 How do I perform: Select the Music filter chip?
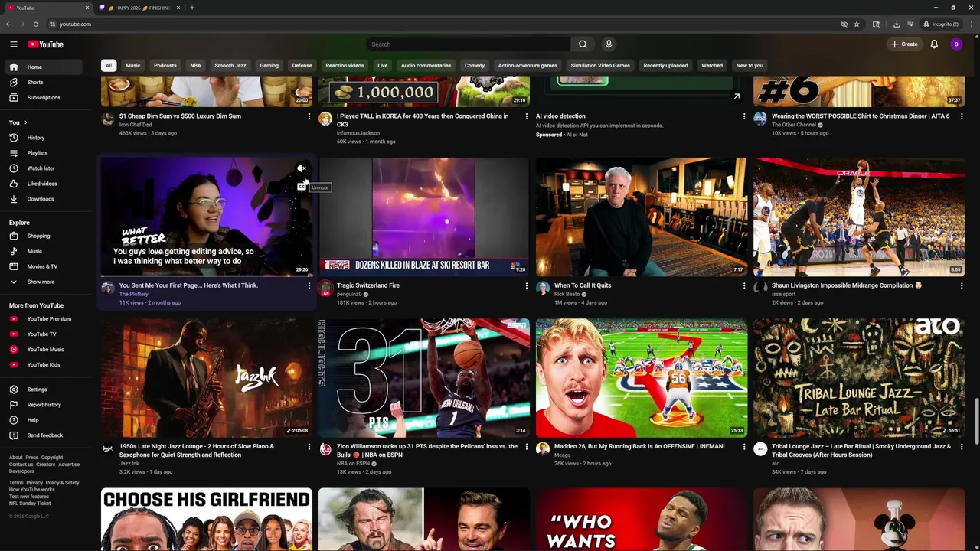coord(133,65)
